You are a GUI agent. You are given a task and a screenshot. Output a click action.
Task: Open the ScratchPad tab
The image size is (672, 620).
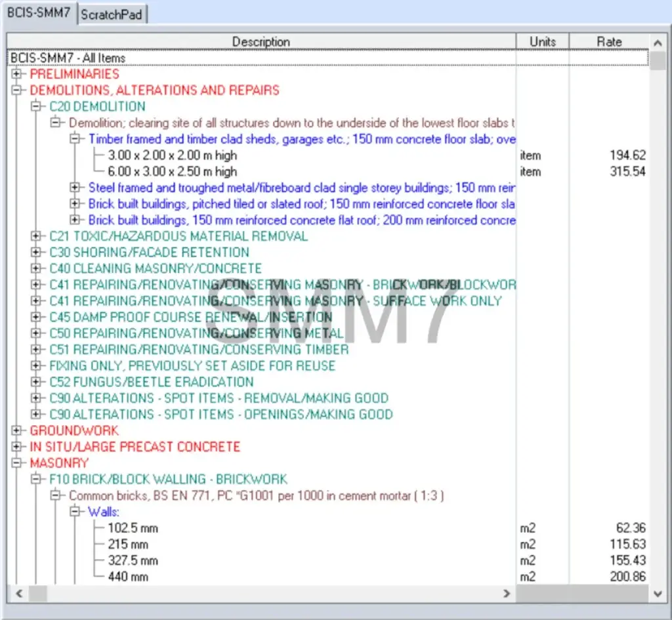112,14
